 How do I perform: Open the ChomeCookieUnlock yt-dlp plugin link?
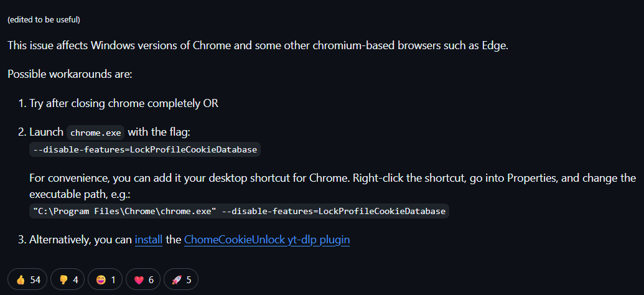point(266,240)
